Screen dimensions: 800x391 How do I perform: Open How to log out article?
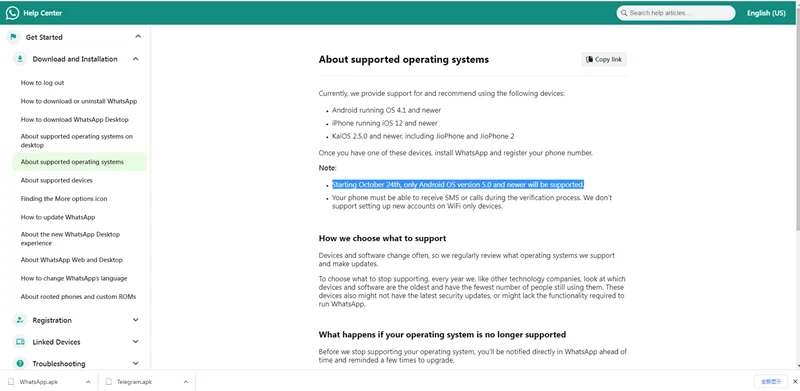[42, 83]
